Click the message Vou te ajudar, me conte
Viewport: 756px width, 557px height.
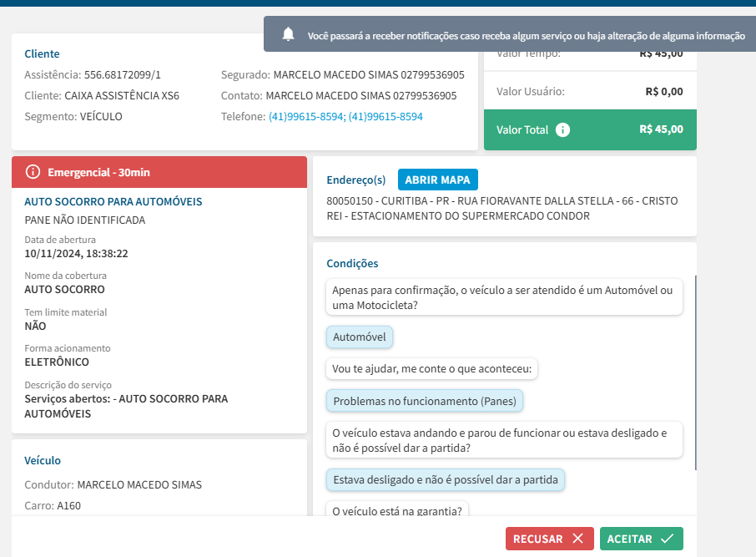point(431,369)
